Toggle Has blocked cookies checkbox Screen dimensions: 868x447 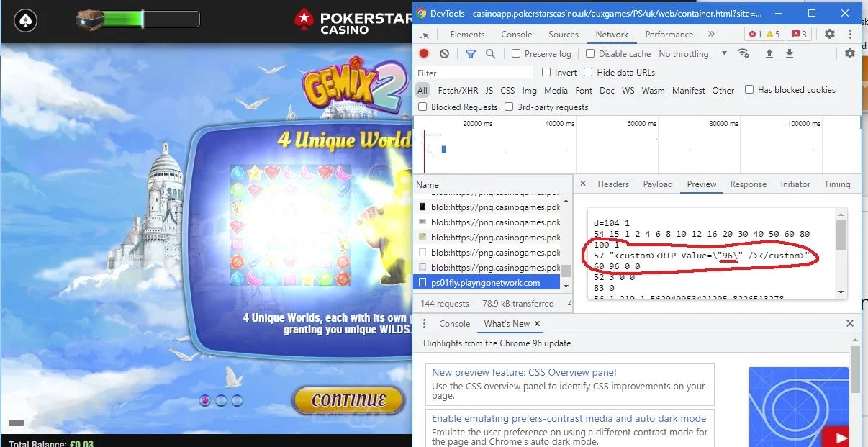[749, 89]
